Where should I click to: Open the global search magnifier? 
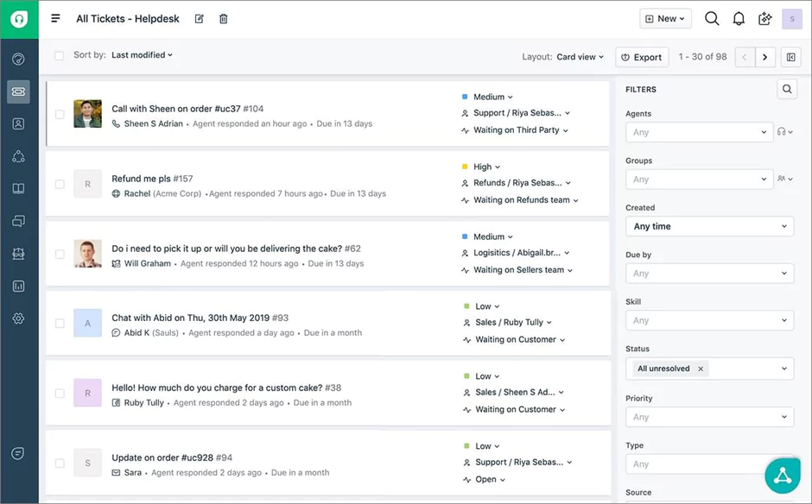pyautogui.click(x=712, y=18)
